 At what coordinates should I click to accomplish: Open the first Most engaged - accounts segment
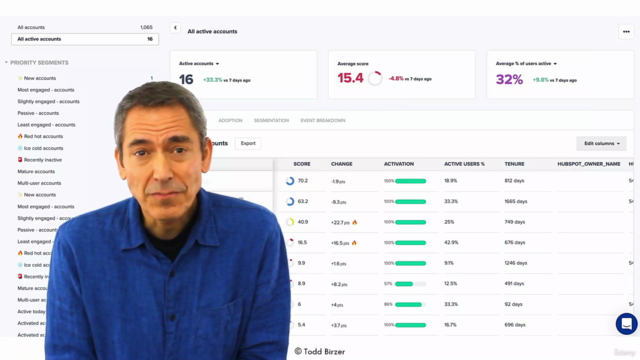[46, 90]
